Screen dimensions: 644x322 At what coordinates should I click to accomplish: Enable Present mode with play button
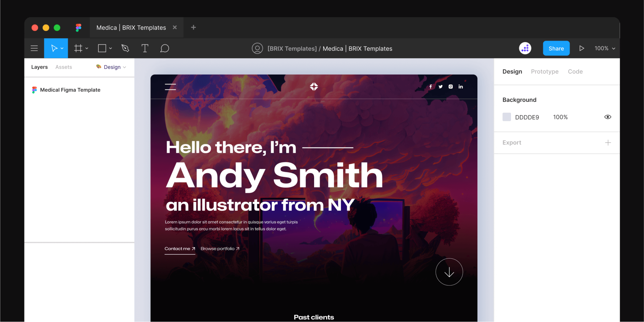582,48
